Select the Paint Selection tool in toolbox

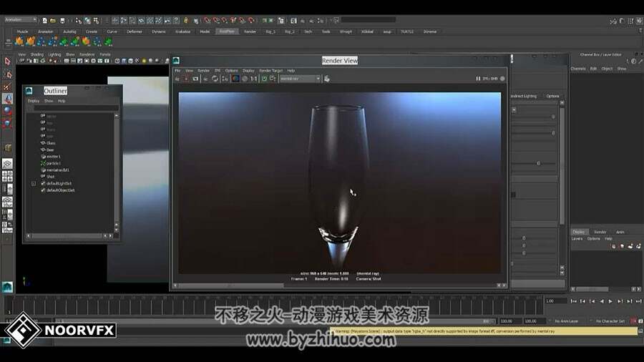pyautogui.click(x=7, y=87)
